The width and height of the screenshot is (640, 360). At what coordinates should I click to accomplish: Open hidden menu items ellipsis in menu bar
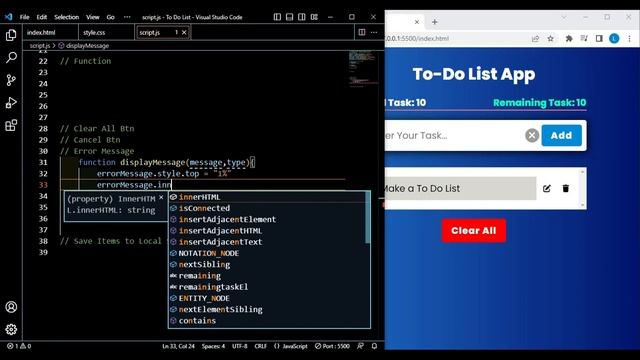127,17
